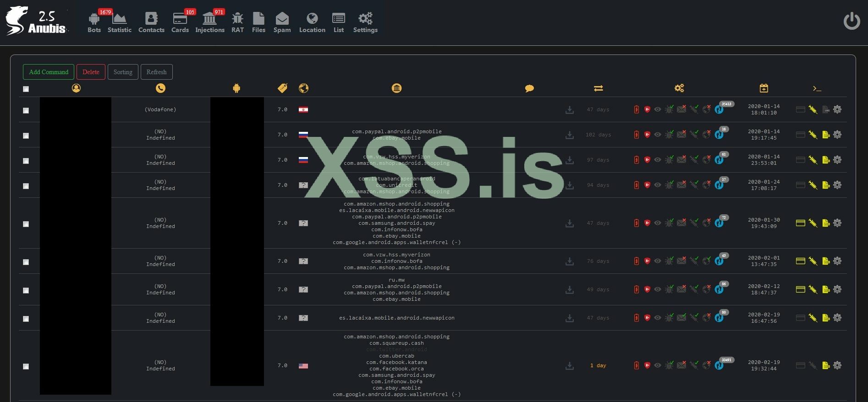Open the yellow log file icon, row 2020-01-14 23:53:01
This screenshot has width=868, height=402.
click(826, 160)
